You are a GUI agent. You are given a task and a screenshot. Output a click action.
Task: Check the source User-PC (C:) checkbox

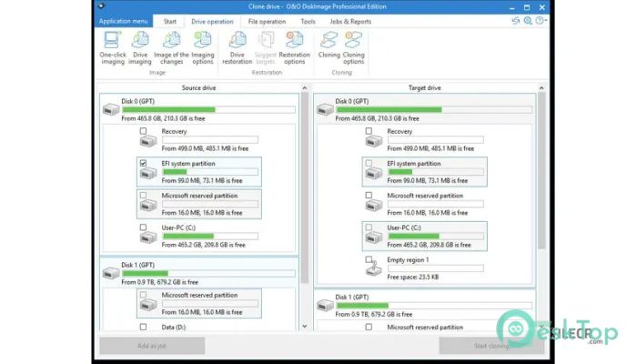pyautogui.click(x=144, y=227)
